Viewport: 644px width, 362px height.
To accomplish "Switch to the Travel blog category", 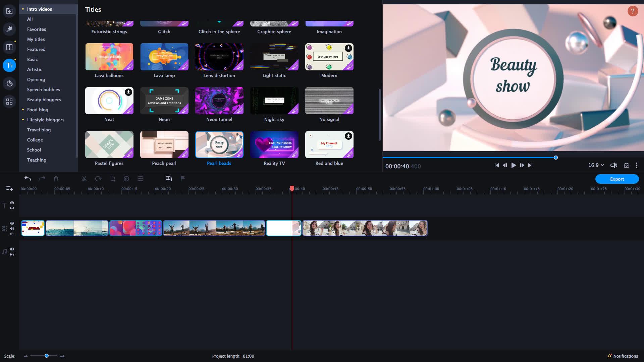I will click(x=39, y=130).
